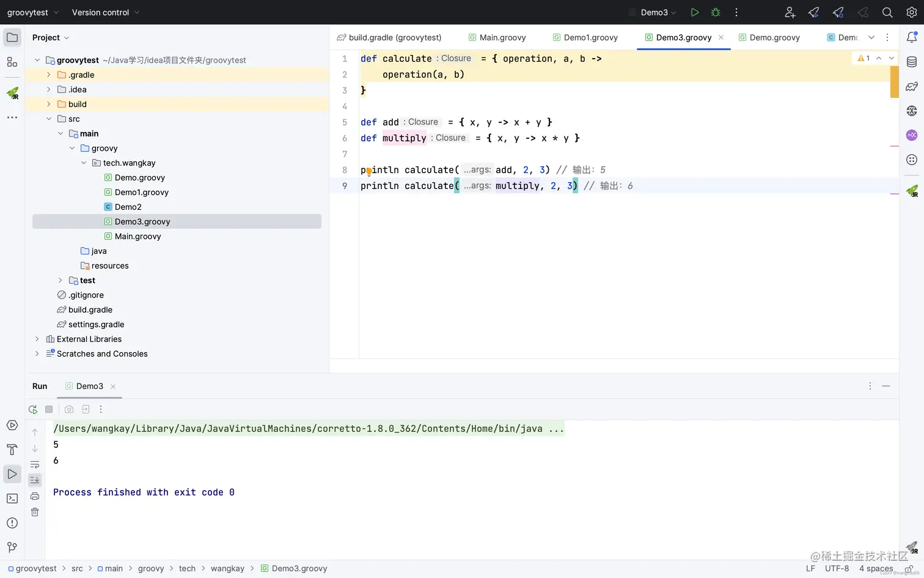Click the yellow warning stripe on scrollbar
924x578 pixels.
[x=895, y=82]
